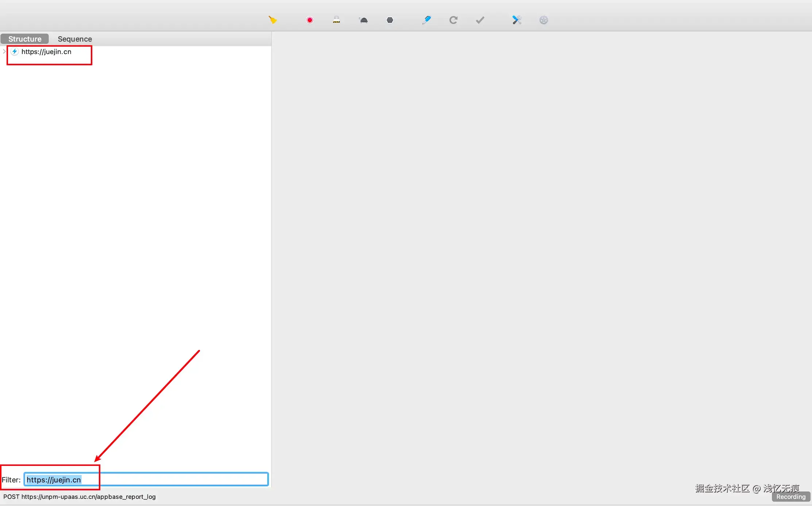
Task: Switch to the Structure tab
Action: (25, 39)
